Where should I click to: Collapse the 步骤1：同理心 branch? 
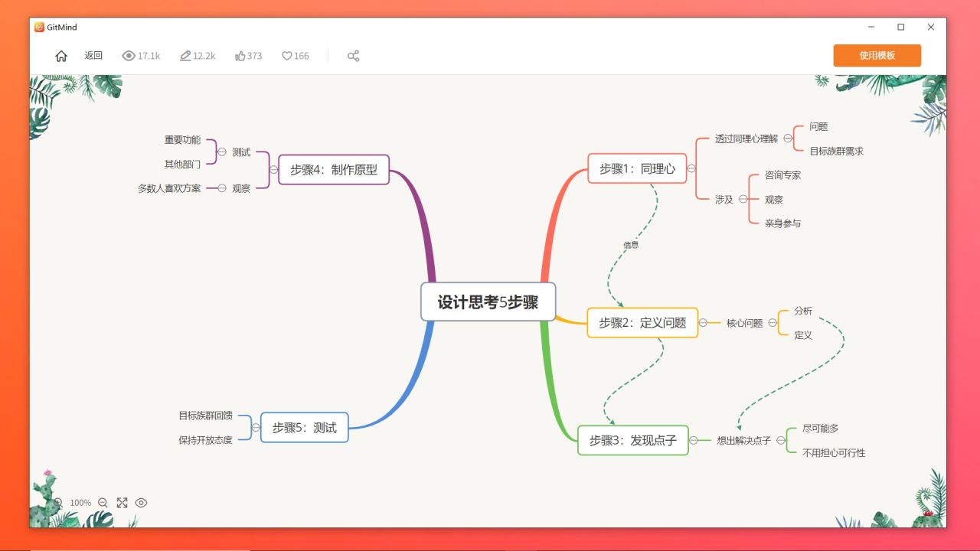click(691, 168)
